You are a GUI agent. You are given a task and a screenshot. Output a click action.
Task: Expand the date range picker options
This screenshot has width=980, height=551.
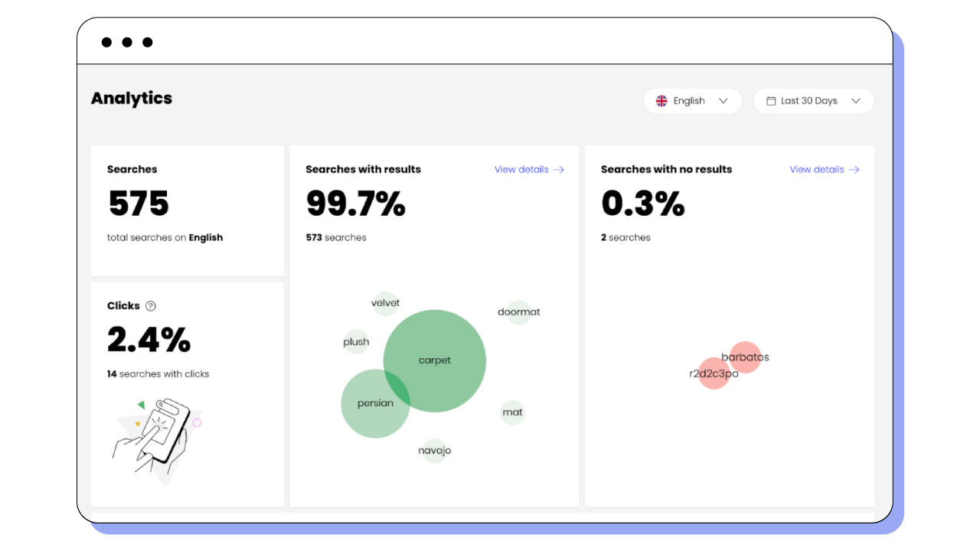pos(814,100)
